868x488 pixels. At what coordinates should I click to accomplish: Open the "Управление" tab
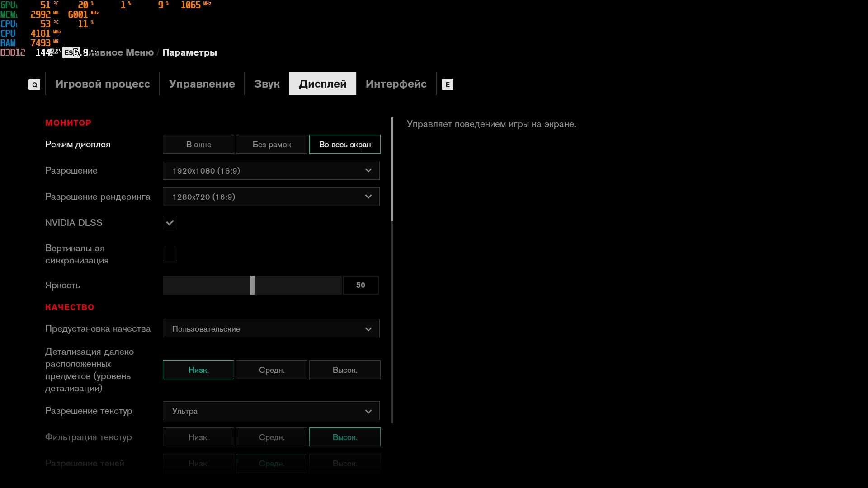[202, 84]
